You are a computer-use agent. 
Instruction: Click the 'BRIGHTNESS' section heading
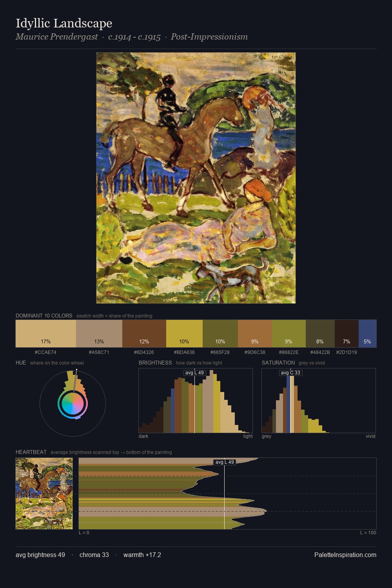[x=155, y=363]
